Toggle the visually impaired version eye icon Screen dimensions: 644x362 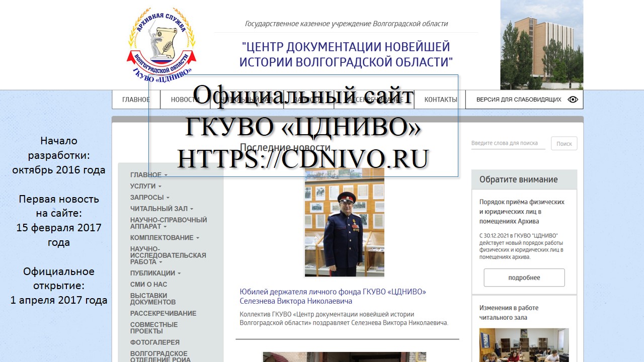573,100
